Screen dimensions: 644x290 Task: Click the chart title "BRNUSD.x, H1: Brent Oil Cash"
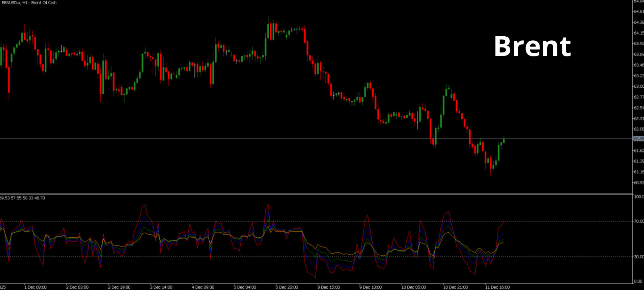29,3
